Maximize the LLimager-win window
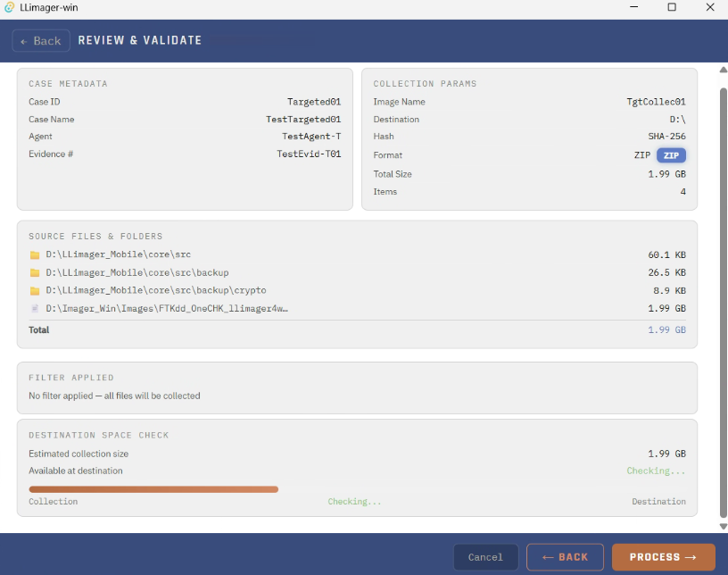The width and height of the screenshot is (728, 575). 672,7
